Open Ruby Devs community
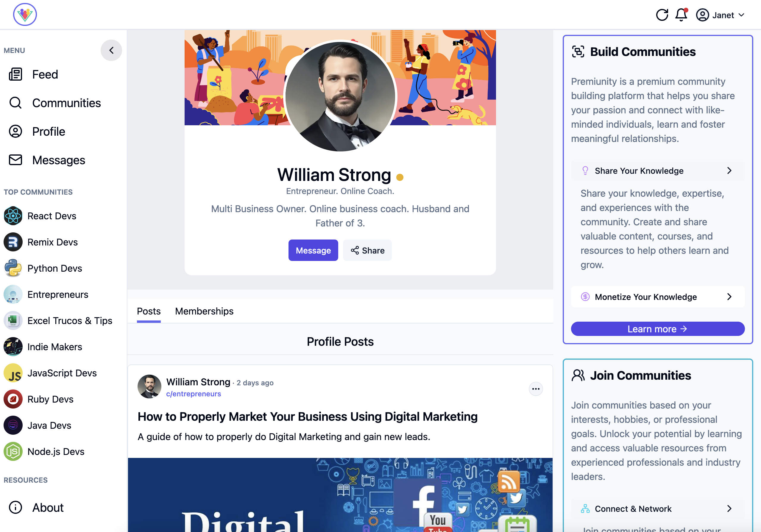 [38, 399]
